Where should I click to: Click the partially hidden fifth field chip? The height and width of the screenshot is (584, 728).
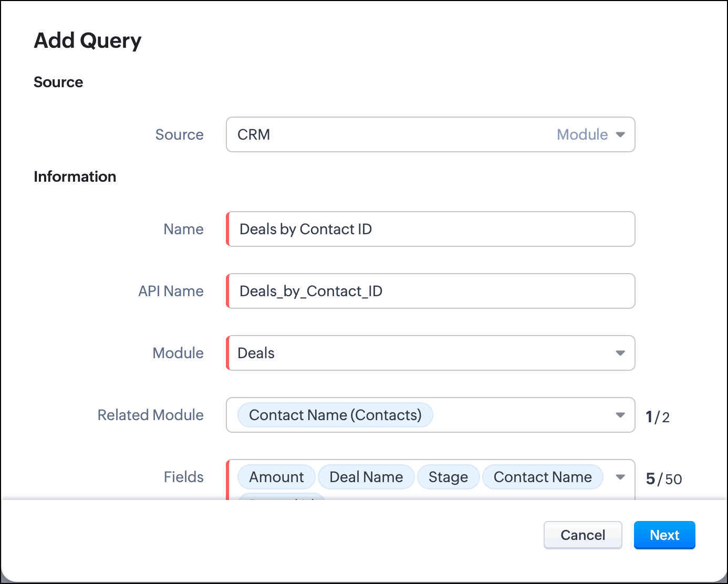pos(282,496)
